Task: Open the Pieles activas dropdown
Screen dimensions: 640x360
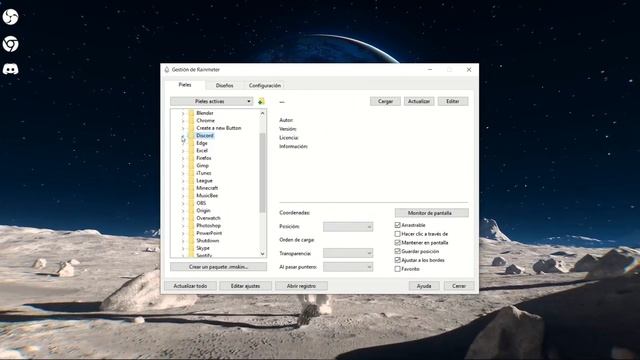Action: (x=212, y=101)
